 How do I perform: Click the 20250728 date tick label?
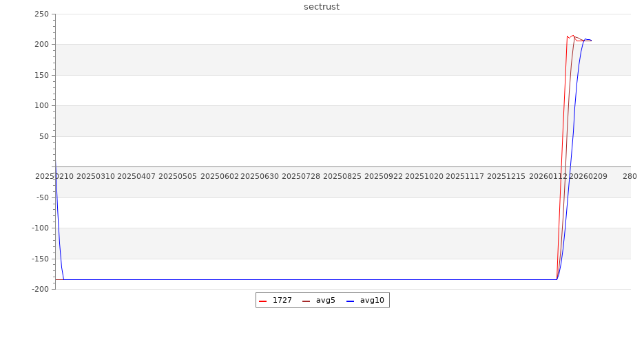(x=301, y=176)
